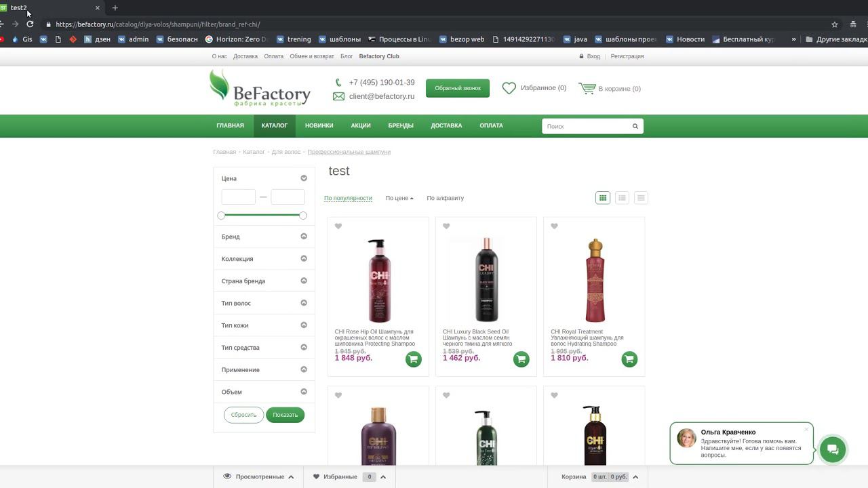Add CHI Luxury Black Seed Oil to cart
The width and height of the screenshot is (868, 488).
[x=521, y=359]
